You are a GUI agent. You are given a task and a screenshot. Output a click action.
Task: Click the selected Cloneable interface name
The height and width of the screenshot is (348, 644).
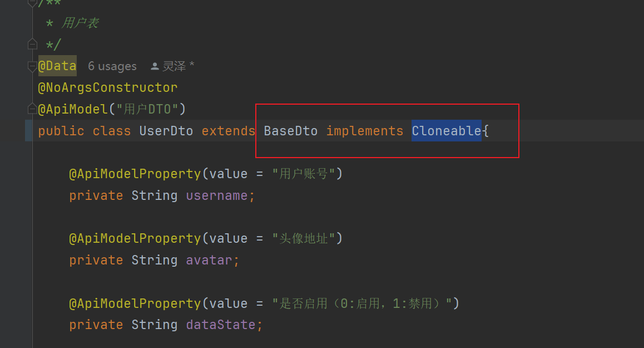(x=446, y=131)
